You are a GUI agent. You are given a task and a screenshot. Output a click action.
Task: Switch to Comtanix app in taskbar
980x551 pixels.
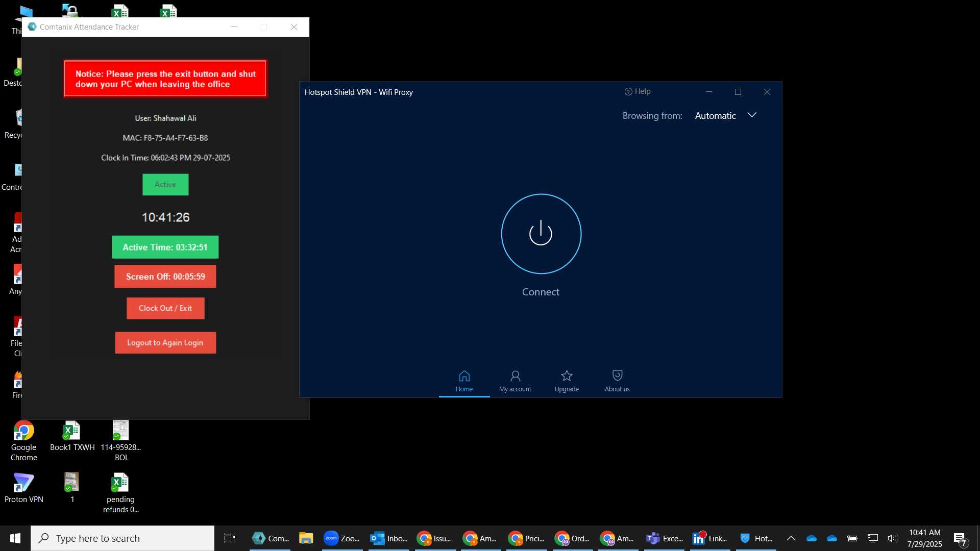click(271, 538)
